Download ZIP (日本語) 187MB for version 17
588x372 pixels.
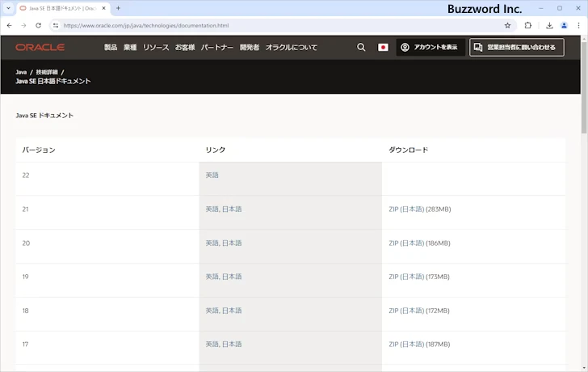point(419,345)
